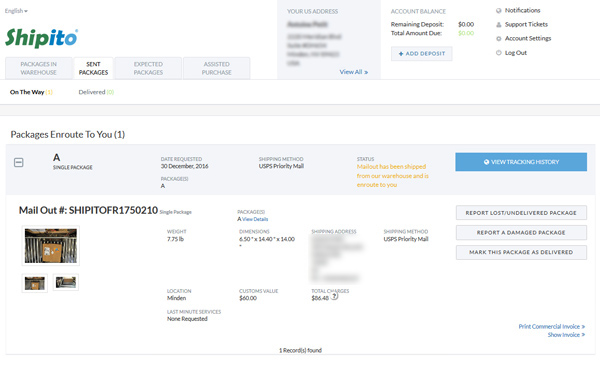Click Report Lost/Undelivered Package button
This screenshot has width=600, height=370.
click(x=521, y=213)
